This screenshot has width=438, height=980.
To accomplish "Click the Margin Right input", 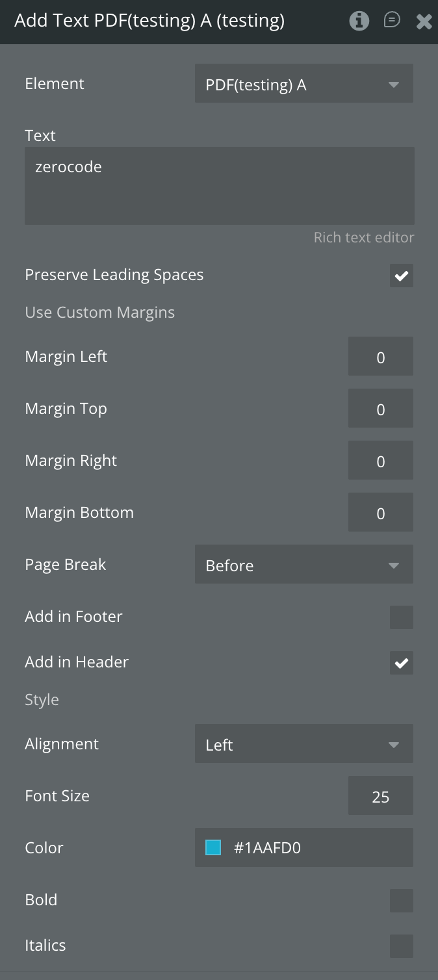I will coord(380,461).
